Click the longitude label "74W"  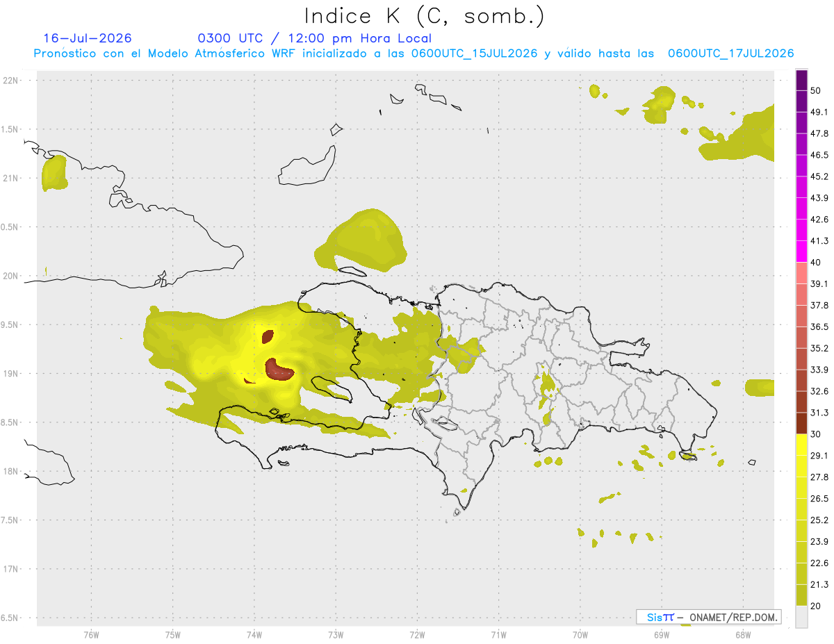tap(254, 634)
